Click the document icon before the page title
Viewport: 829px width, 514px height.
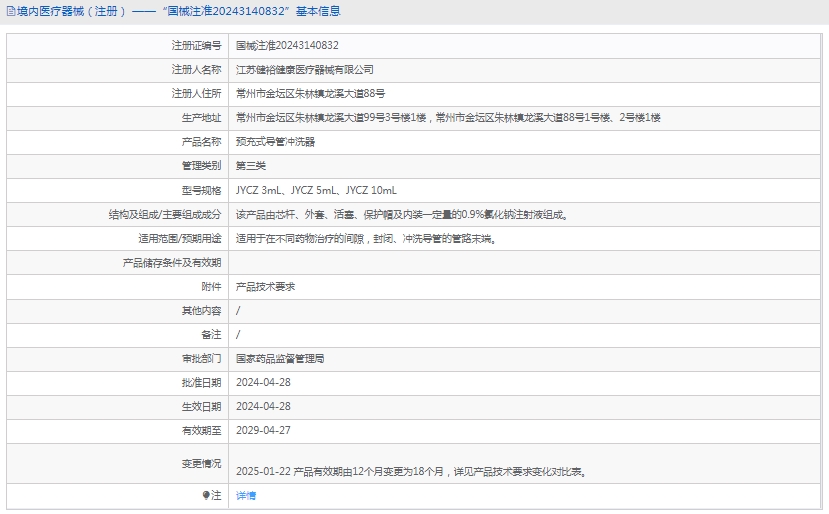[9, 12]
